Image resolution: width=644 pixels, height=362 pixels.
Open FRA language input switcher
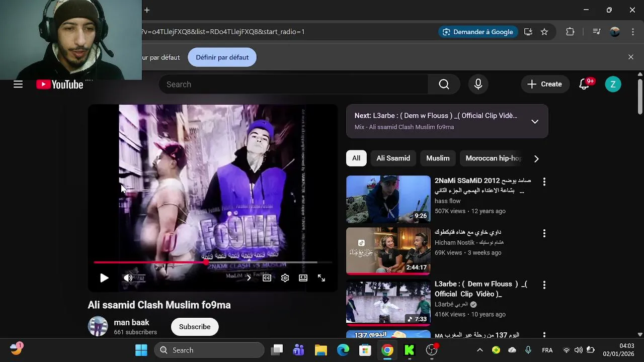(x=547, y=350)
